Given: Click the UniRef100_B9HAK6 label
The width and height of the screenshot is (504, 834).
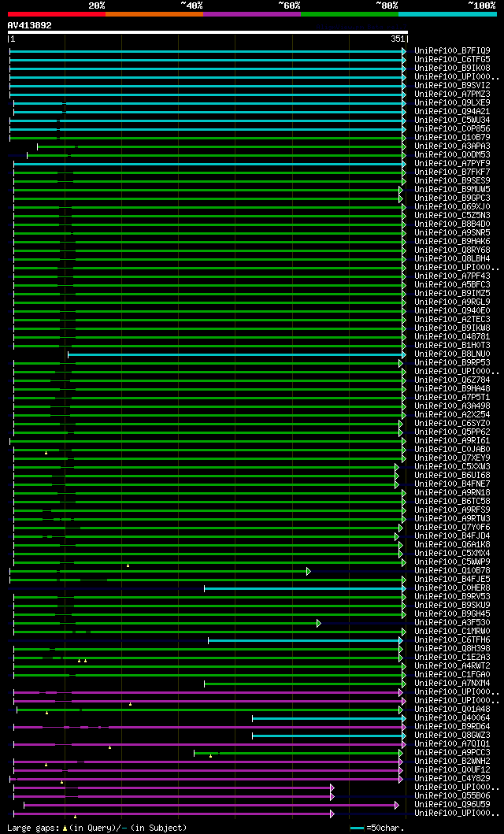Looking at the screenshot, I should click(x=453, y=241).
